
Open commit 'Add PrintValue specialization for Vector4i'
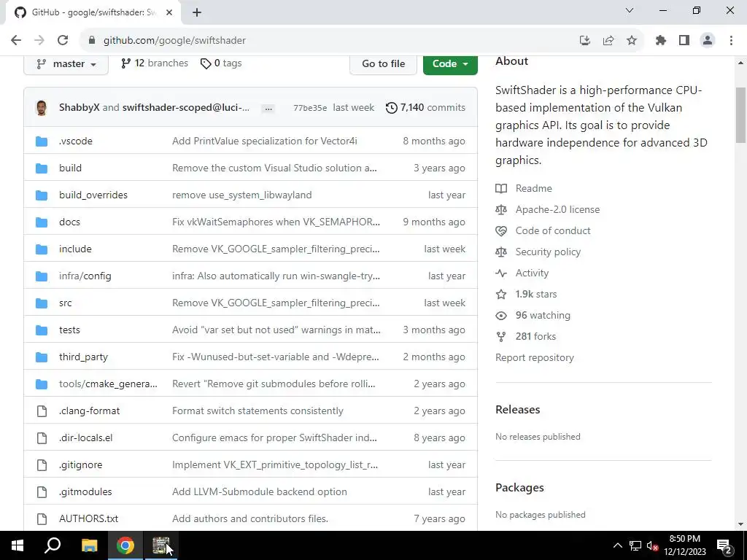265,141
